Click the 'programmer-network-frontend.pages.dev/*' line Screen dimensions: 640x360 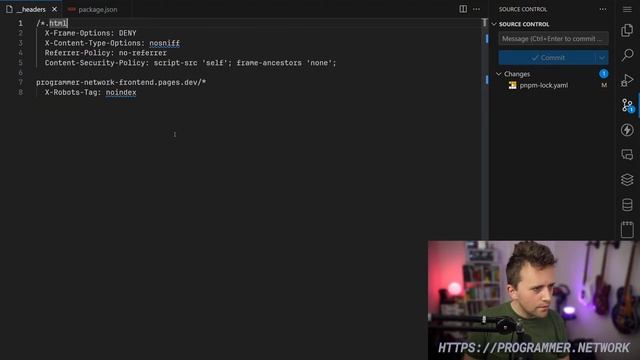[121, 82]
